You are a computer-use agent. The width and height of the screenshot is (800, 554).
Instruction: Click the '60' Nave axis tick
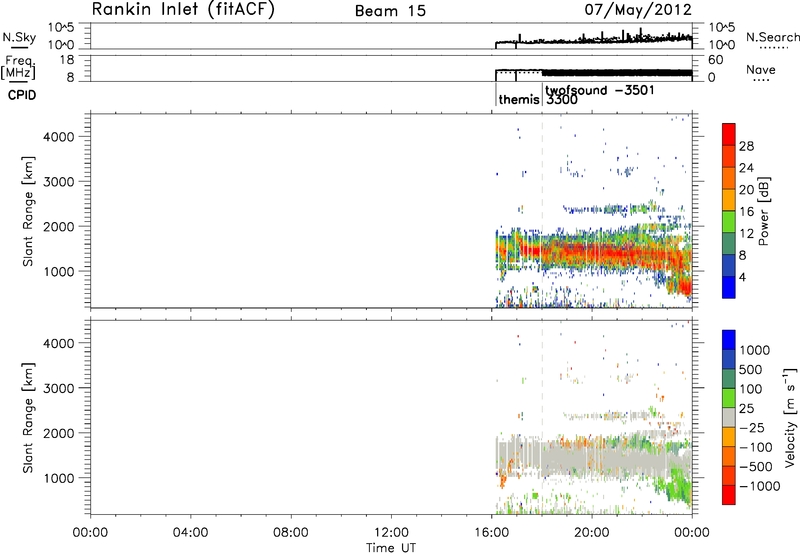point(716,60)
